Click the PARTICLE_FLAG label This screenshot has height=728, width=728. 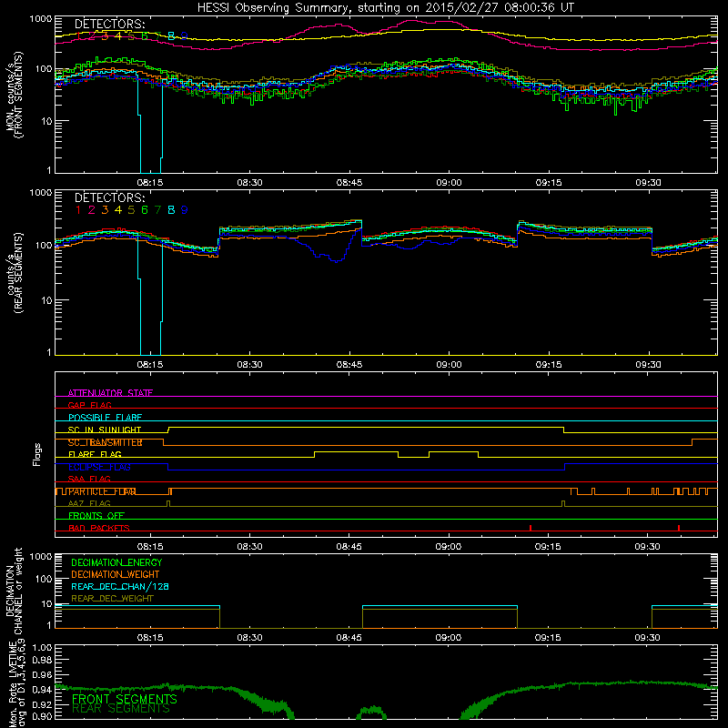click(102, 491)
